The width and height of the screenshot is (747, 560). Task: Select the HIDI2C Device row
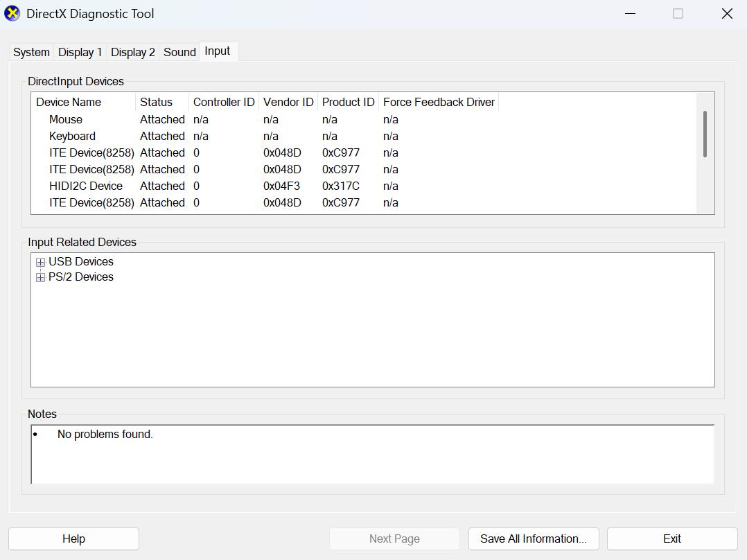point(86,186)
